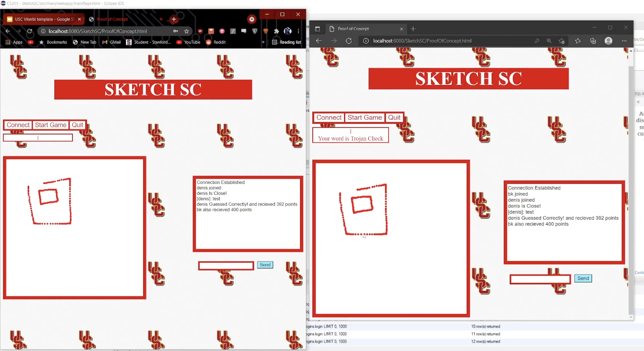Open Chrome extensions puzzle icon
The height and width of the screenshot is (351, 644).
(x=276, y=31)
